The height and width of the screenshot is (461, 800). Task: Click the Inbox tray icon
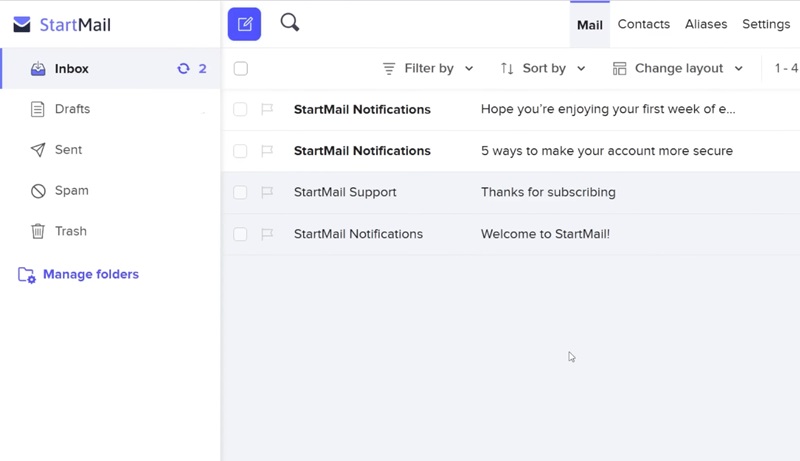point(38,68)
